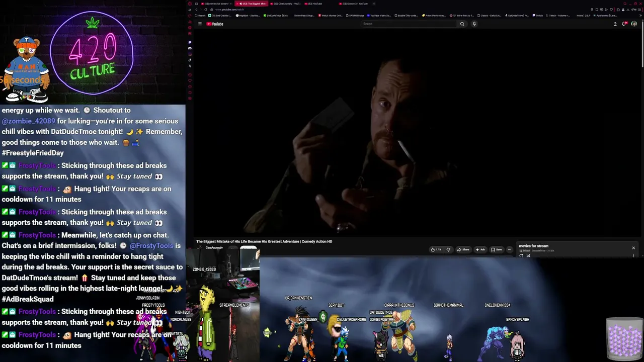Image resolution: width=644 pixels, height=362 pixels.
Task: Like the video with thumbs-up button
Action: coord(436,249)
